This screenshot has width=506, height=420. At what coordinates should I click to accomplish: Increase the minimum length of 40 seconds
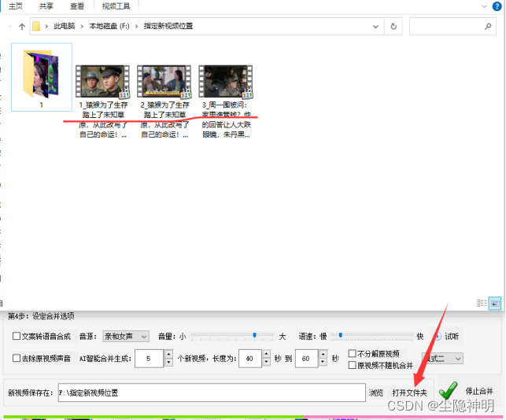(266, 354)
